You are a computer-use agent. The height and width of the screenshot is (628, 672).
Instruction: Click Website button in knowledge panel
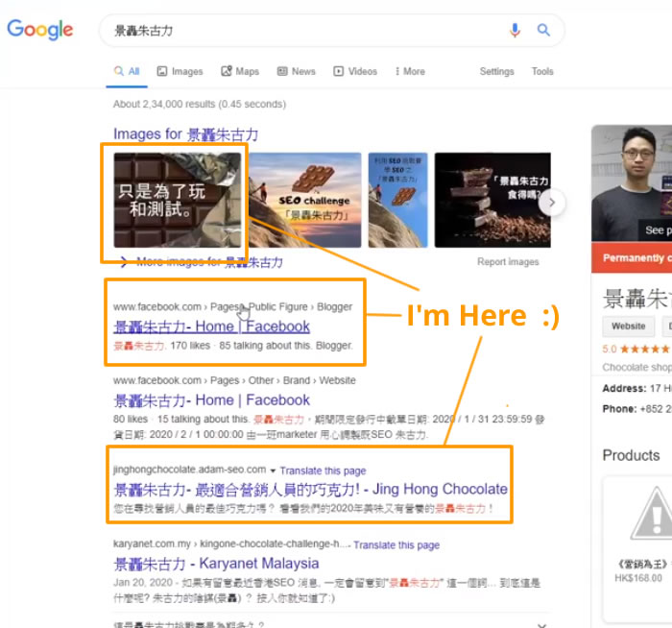[x=628, y=326]
